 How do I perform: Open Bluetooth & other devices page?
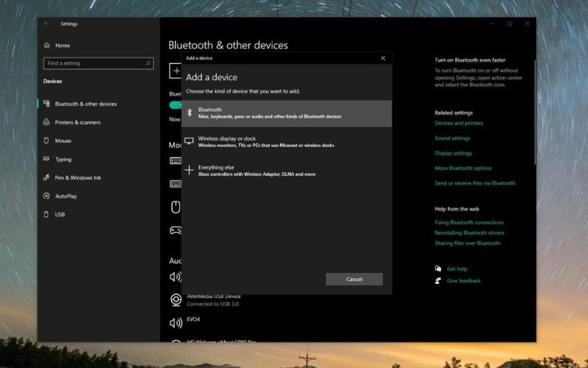(x=86, y=104)
